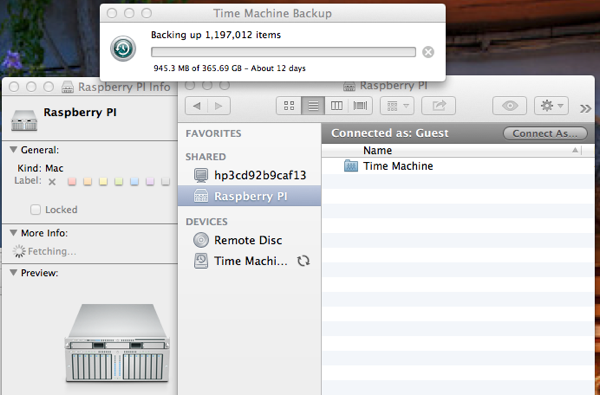Click the DEVICES sidebar heading
Screen dimensions: 600x395
[206, 222]
